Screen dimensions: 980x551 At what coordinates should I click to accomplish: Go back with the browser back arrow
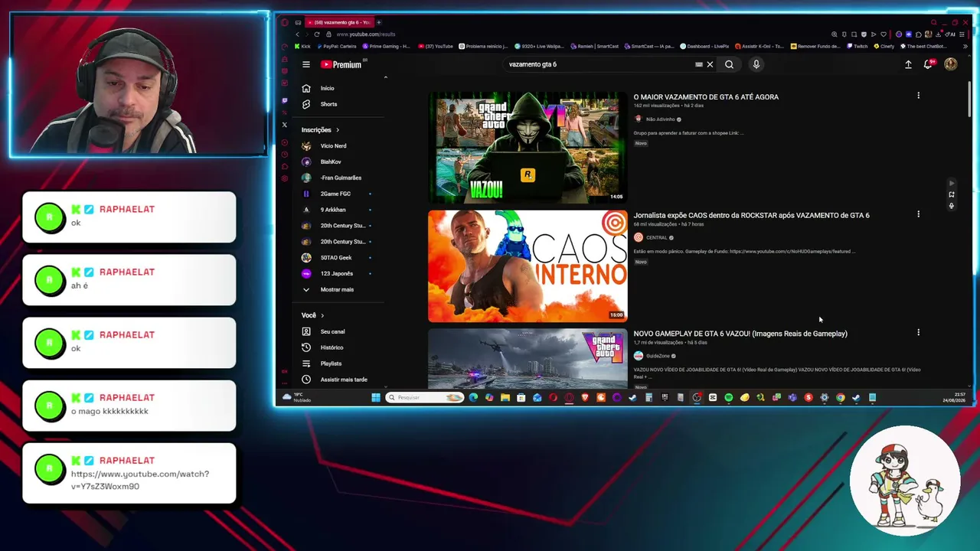pos(297,34)
